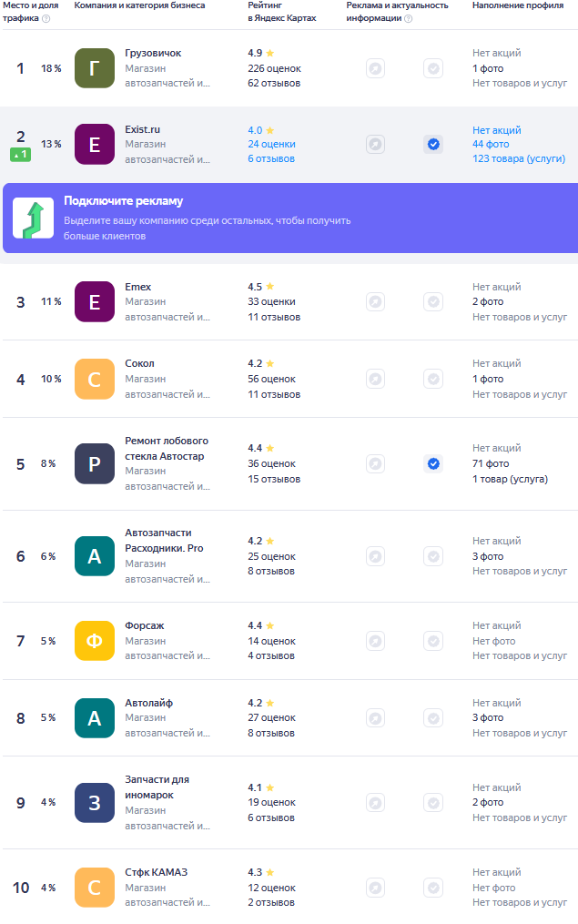
Task: Click the Автостар dark avatar icon
Action: pyautogui.click(x=95, y=463)
